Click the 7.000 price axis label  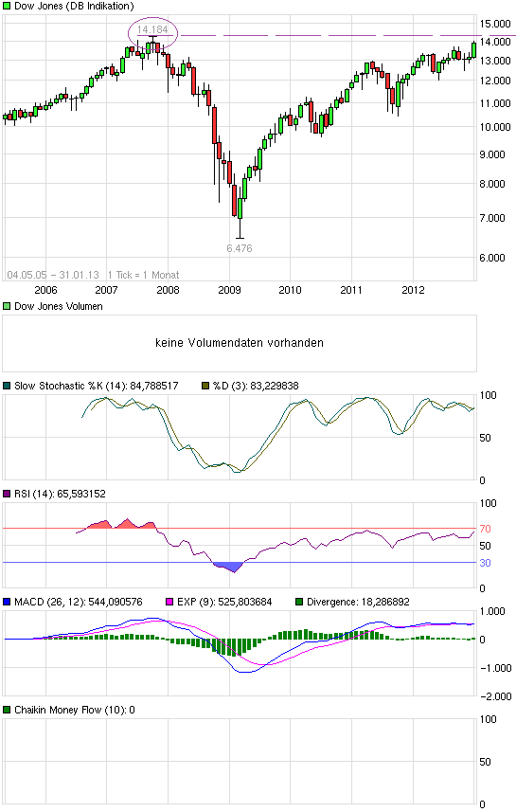pyautogui.click(x=492, y=218)
